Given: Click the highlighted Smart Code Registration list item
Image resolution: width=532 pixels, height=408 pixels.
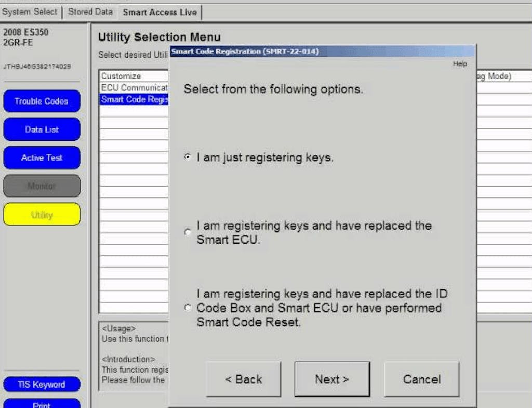Looking at the screenshot, I should click(134, 99).
